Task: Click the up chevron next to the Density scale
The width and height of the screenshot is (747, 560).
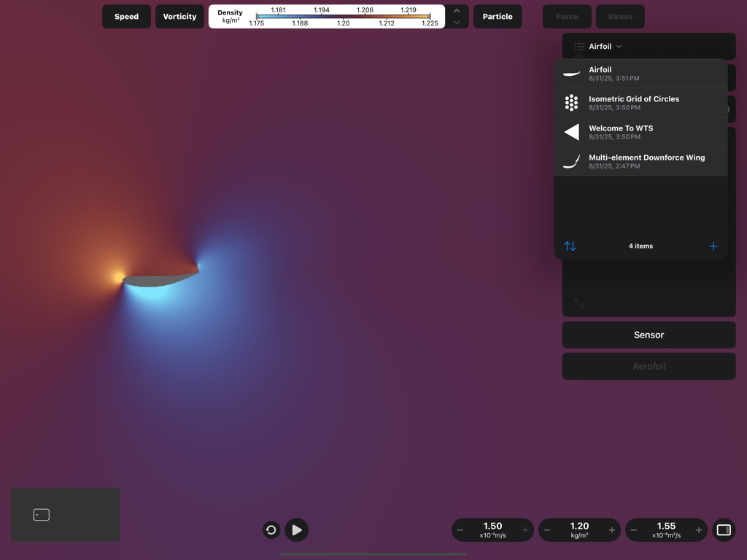Action: [x=457, y=11]
